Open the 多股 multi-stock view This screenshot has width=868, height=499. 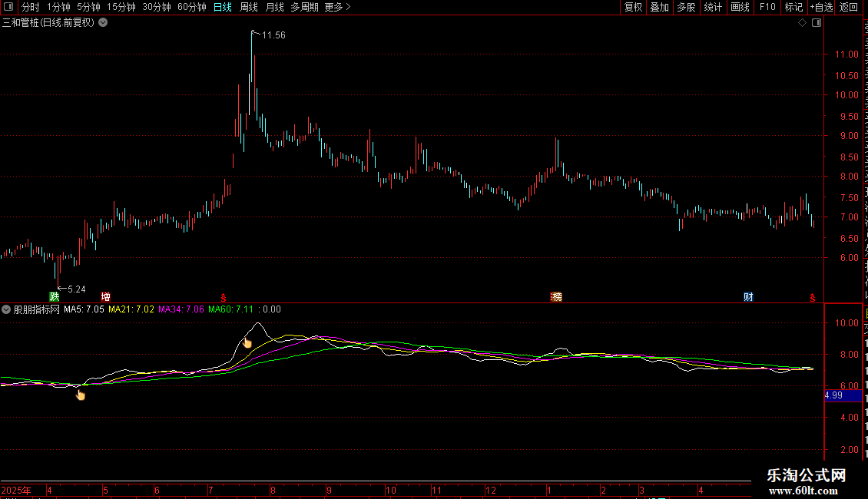click(x=686, y=7)
